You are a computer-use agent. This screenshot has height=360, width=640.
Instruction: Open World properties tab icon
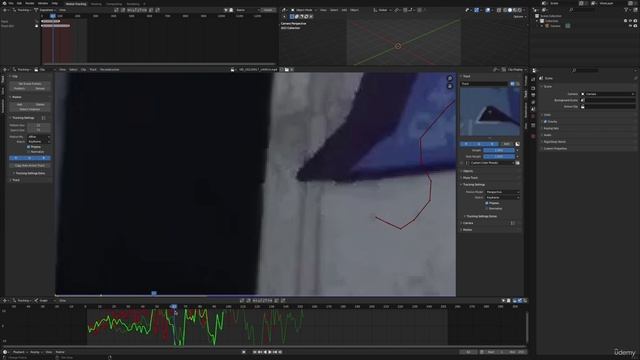pyautogui.click(x=533, y=116)
